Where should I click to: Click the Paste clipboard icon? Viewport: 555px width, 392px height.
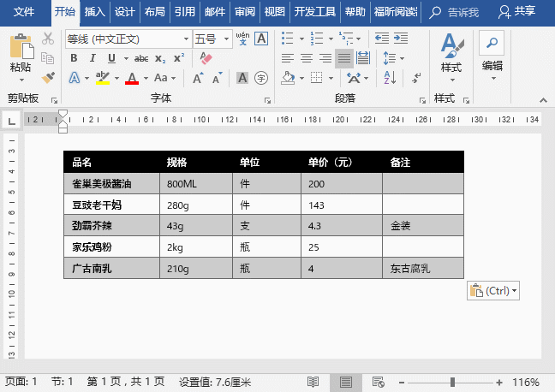pos(21,46)
